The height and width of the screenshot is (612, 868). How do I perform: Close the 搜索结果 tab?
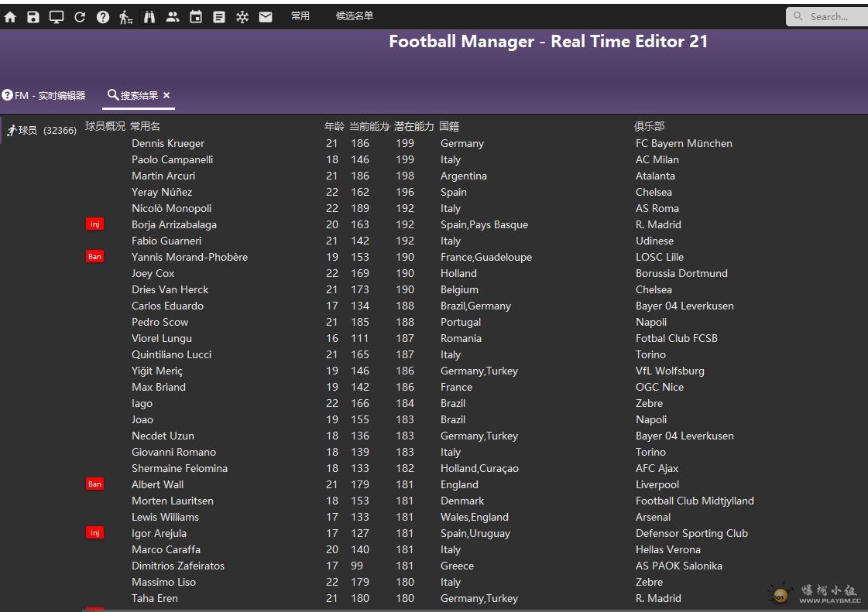pos(166,95)
